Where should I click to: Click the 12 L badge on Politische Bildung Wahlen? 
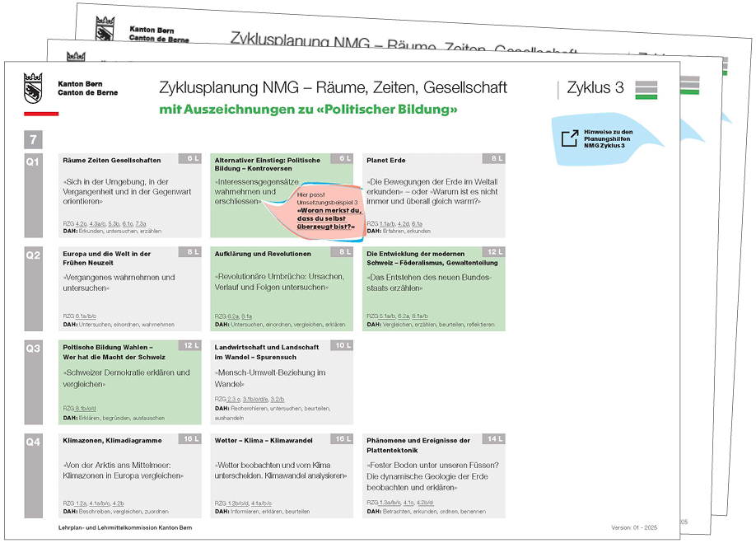188,346
